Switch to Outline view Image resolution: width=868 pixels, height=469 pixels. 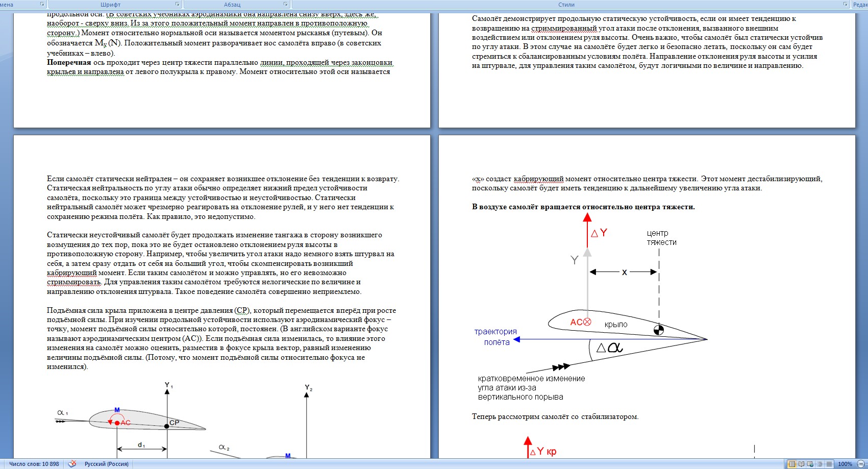point(820,464)
